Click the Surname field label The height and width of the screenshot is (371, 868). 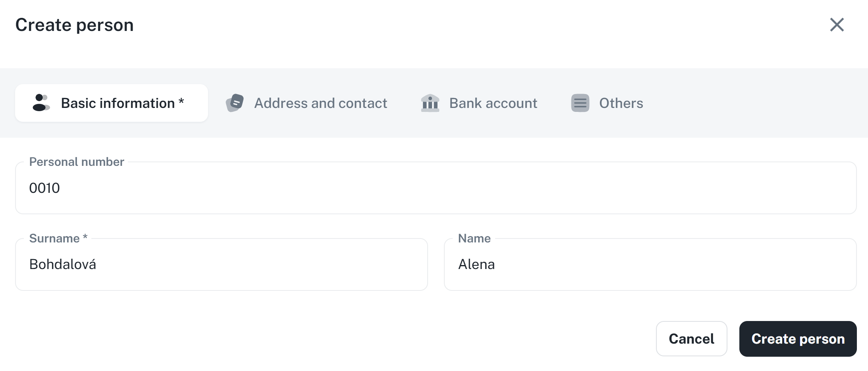pos(54,238)
